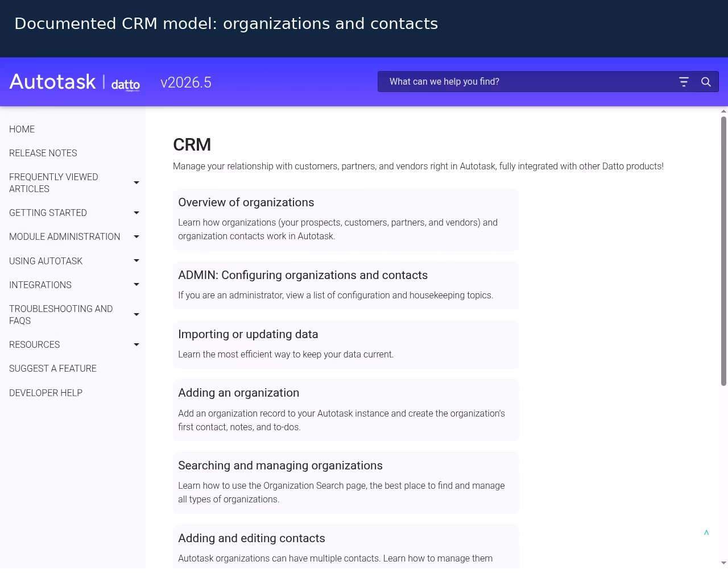This screenshot has width=728, height=574.
Task: Click the page vertical scrollbar thumb
Action: (x=723, y=251)
